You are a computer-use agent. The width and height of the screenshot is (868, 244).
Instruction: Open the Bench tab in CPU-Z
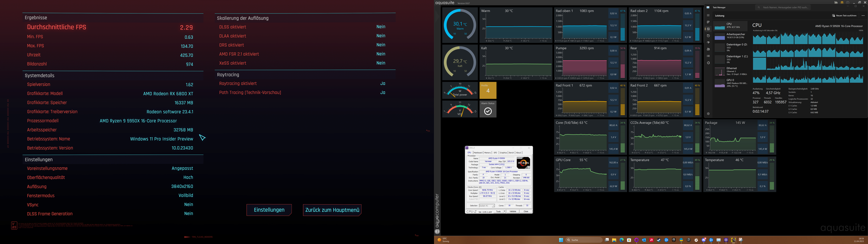pos(512,153)
